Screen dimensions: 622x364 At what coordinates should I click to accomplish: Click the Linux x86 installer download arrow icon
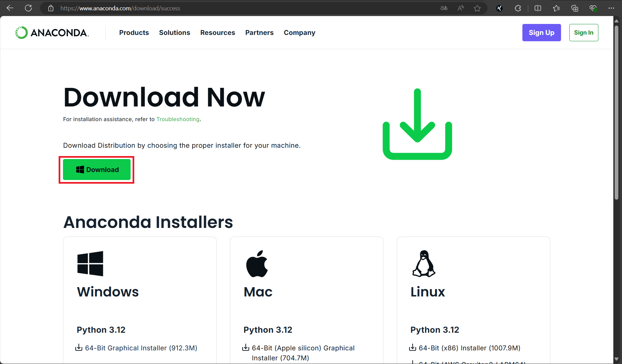coord(412,348)
